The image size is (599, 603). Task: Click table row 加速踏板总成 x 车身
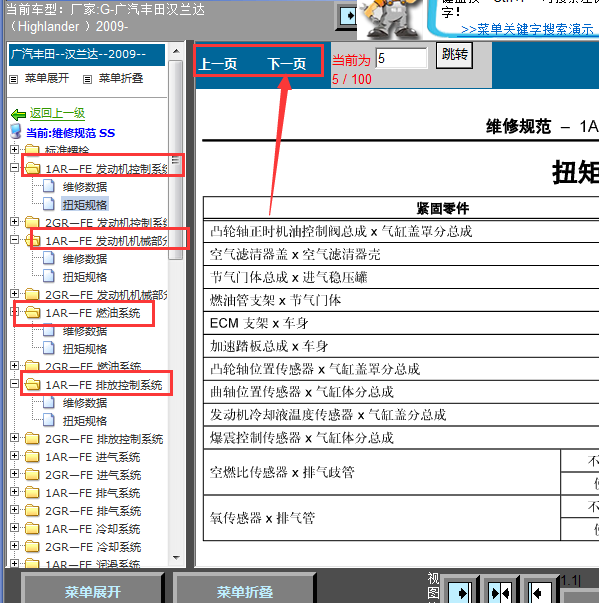[401, 346]
